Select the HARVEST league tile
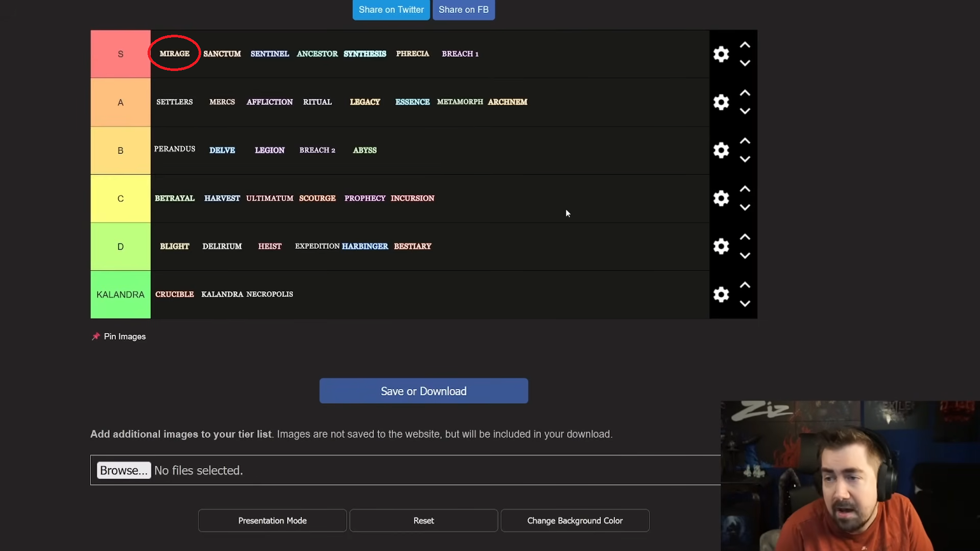980x551 pixels. pos(222,198)
